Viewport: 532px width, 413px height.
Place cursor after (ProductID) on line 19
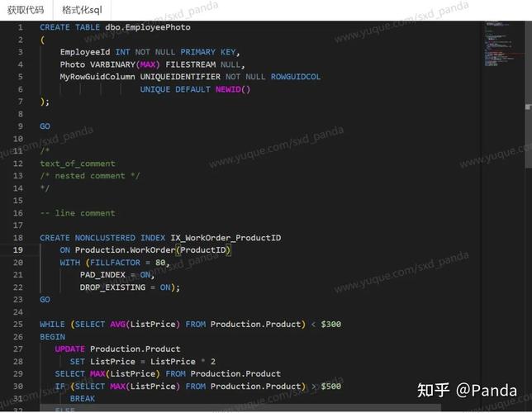pyautogui.click(x=231, y=250)
